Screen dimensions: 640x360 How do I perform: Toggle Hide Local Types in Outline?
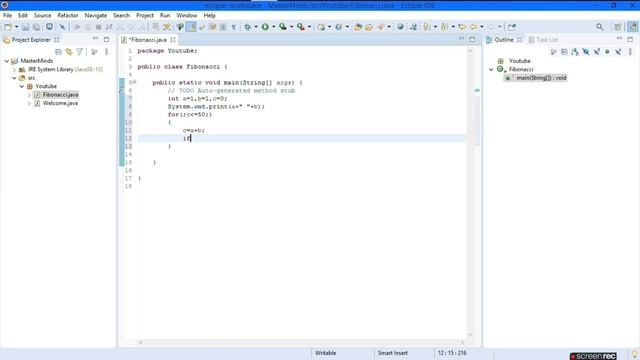(x=618, y=52)
